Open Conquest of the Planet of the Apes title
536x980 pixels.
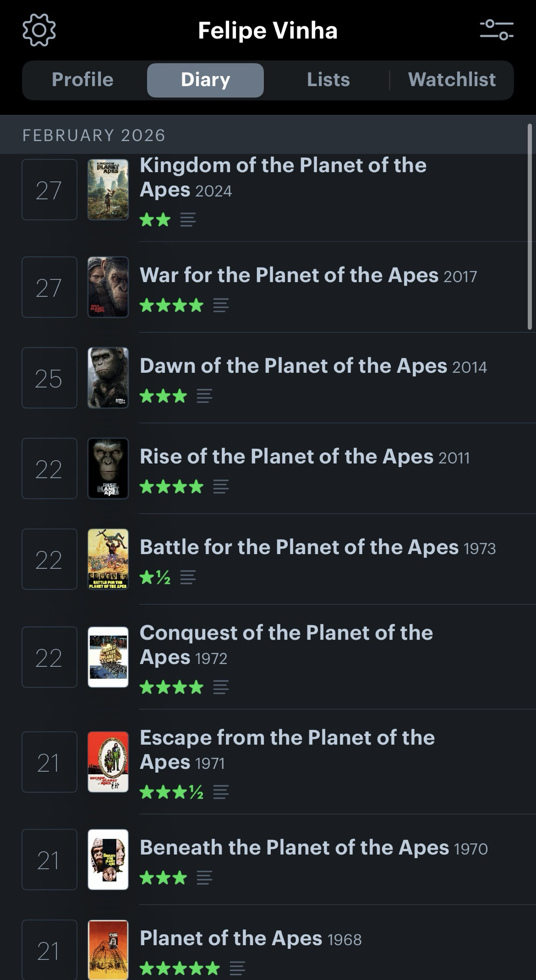click(x=286, y=644)
